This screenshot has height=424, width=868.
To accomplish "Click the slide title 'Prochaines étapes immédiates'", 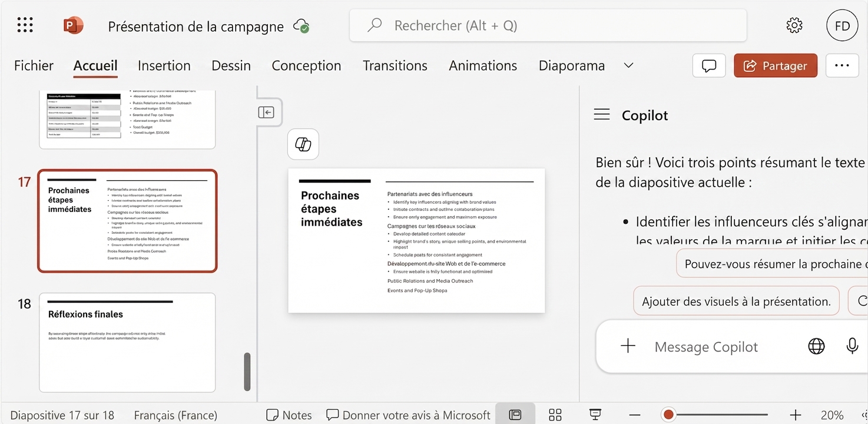I will [x=332, y=208].
